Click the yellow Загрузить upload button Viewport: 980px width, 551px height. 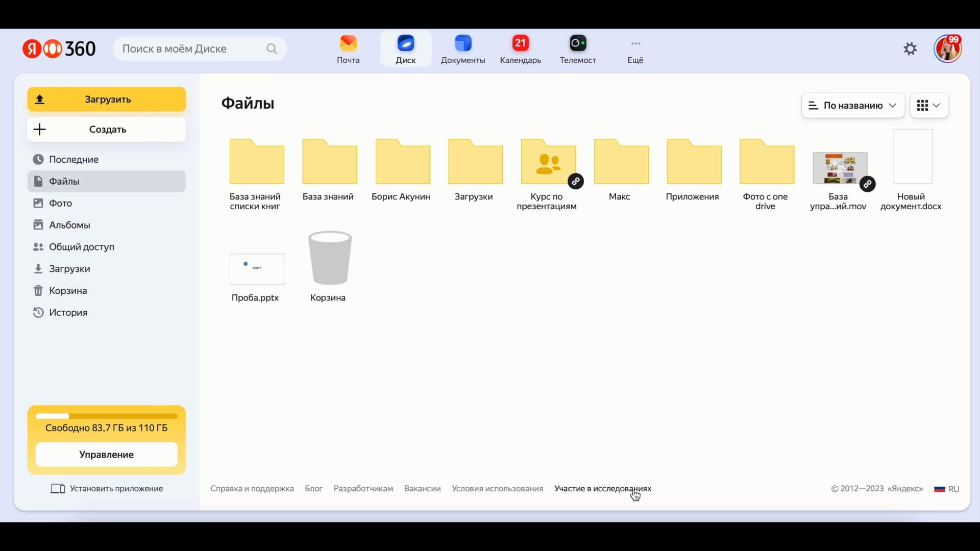107,99
